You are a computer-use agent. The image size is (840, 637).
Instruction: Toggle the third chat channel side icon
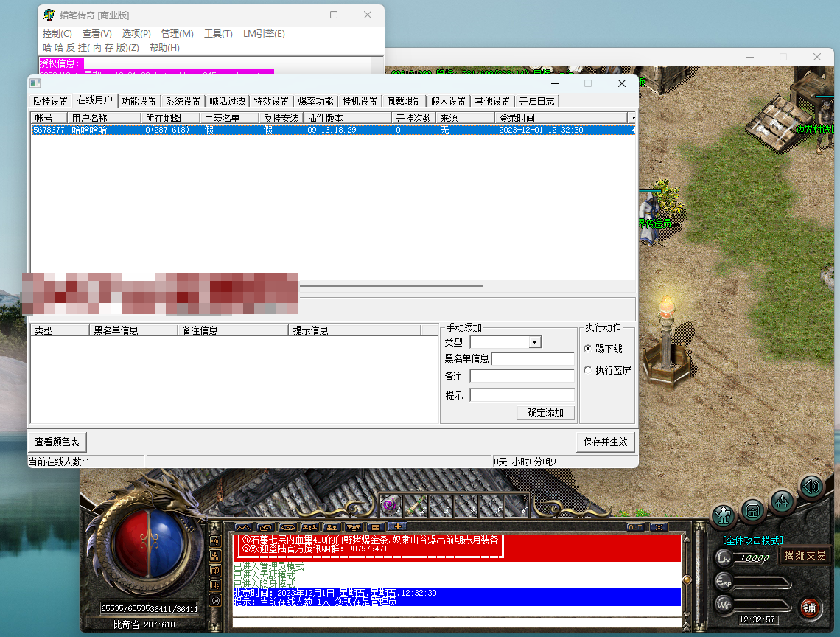[215, 571]
